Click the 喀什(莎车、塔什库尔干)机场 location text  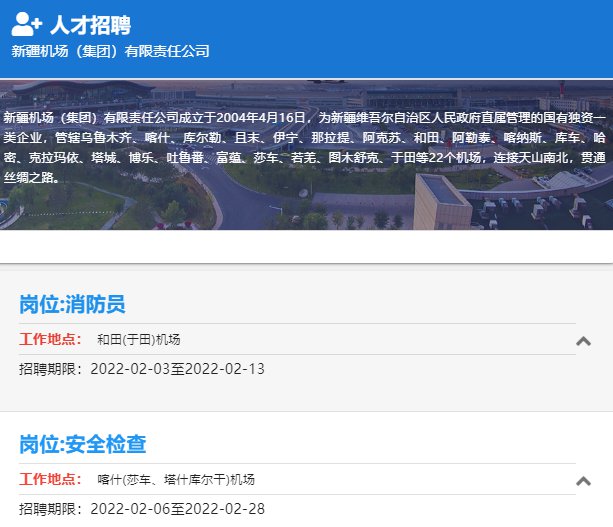pos(176,479)
